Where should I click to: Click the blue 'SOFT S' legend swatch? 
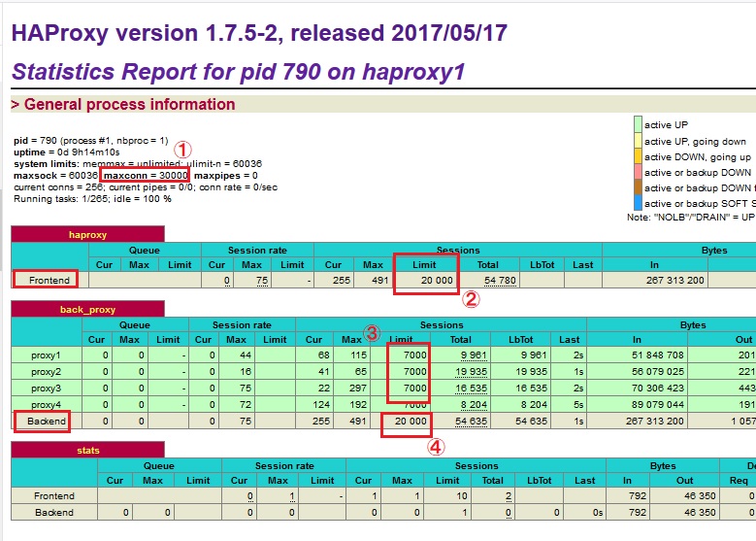point(638,203)
